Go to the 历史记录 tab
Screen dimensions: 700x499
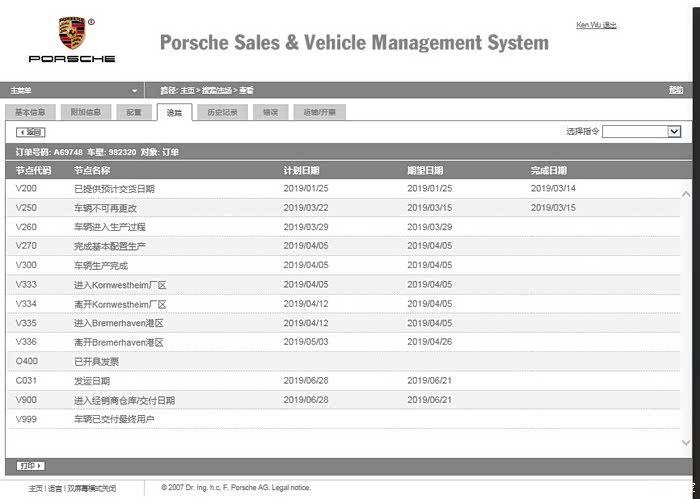tap(222, 112)
